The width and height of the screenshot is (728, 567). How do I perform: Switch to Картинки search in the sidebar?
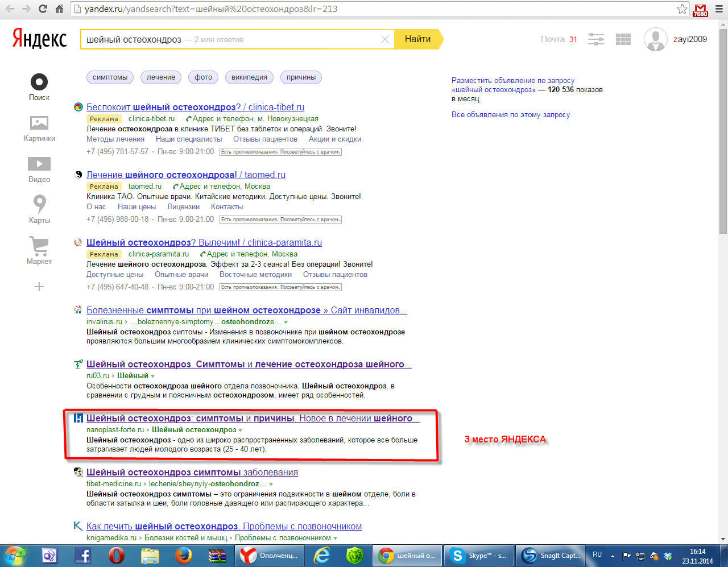[x=39, y=129]
